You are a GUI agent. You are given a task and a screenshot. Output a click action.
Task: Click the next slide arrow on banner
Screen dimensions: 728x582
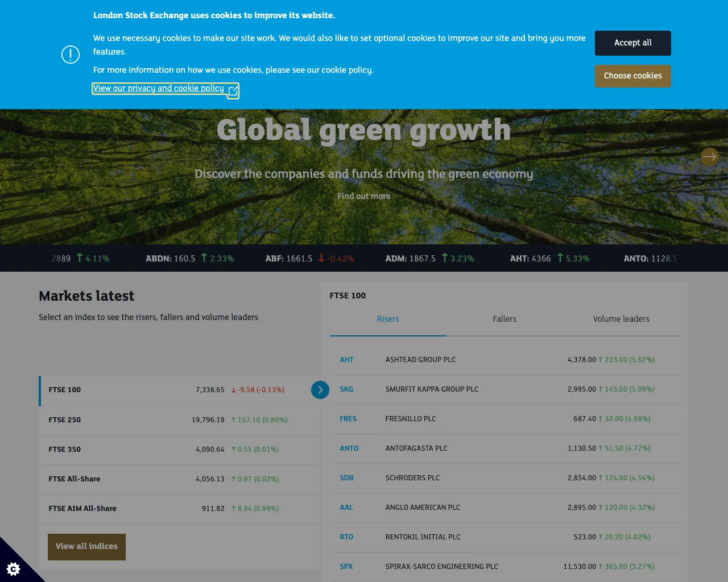pyautogui.click(x=709, y=156)
